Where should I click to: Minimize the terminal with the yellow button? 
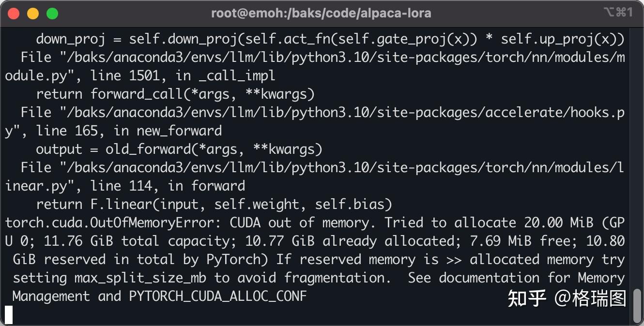33,14
